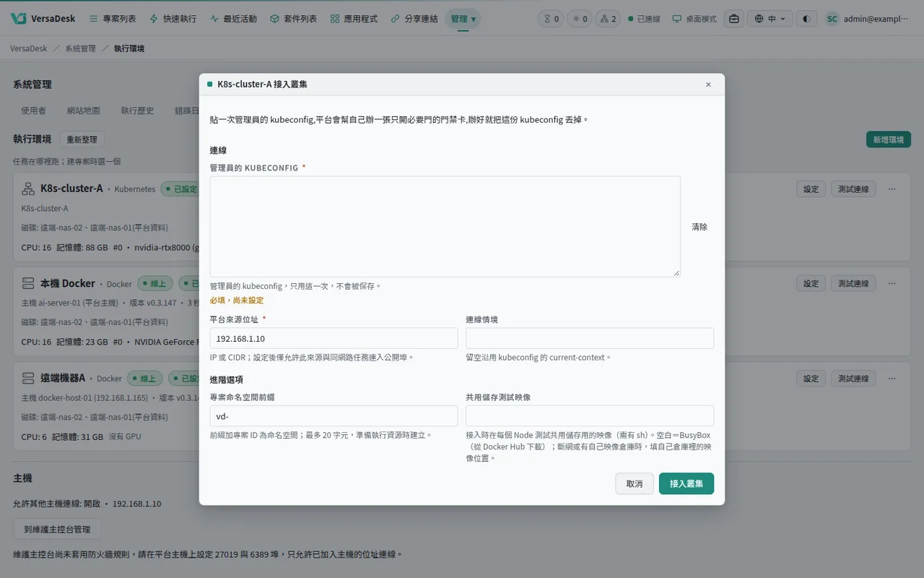The width and height of the screenshot is (924, 578).
Task: Open more options for 遠端機器A row
Action: point(892,379)
